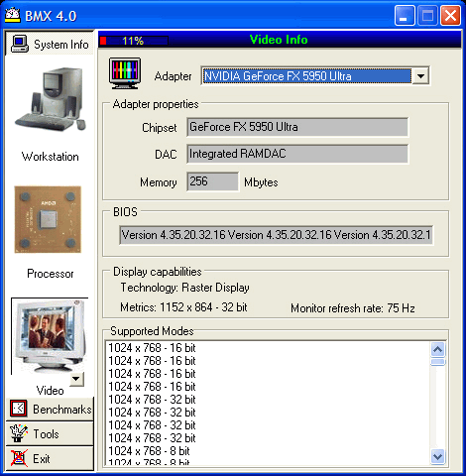
Task: Click Supported Modes scroll down arrow
Action: [x=438, y=457]
